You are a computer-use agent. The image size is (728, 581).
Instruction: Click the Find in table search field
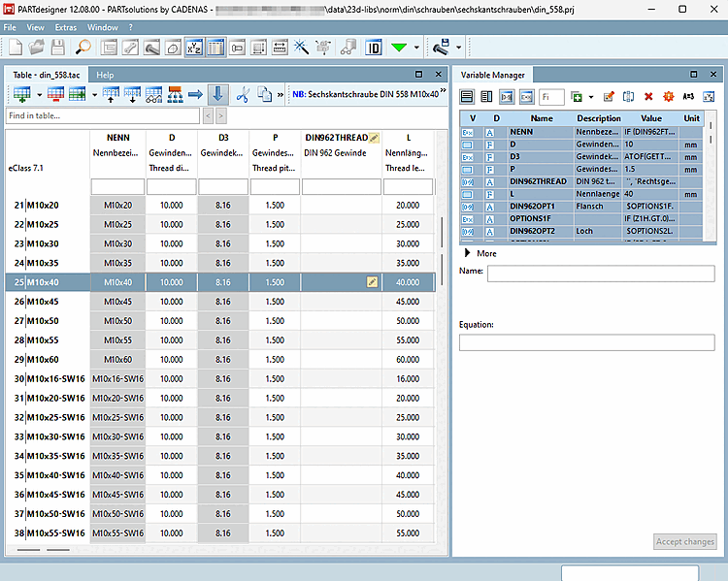(102, 115)
